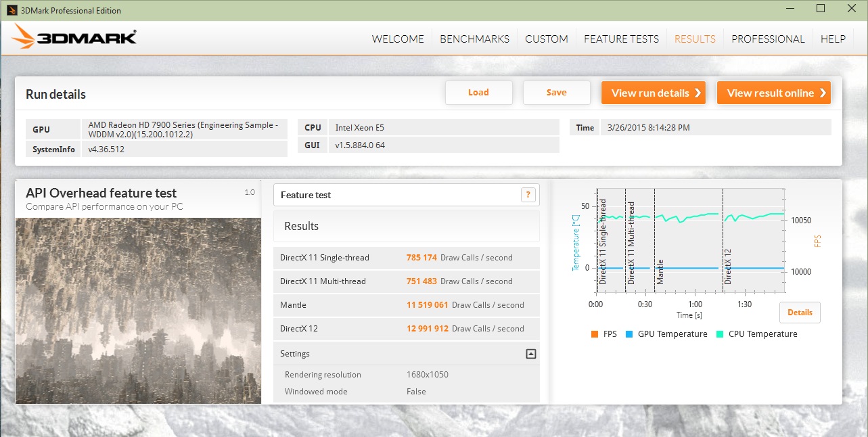This screenshot has height=437, width=868.
Task: Click the SystemInfo version v4.36.512
Action: click(x=106, y=149)
